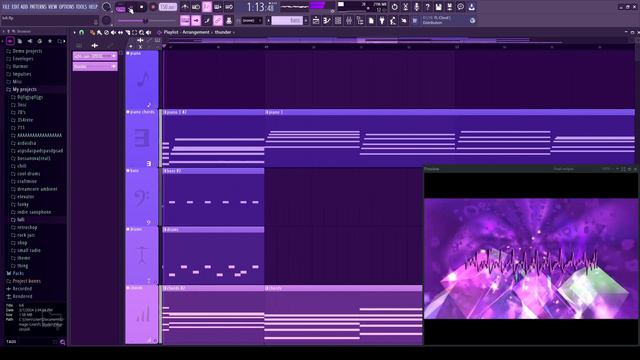The image size is (640, 360).
Task: Open the VIEW menu
Action: coord(53,7)
